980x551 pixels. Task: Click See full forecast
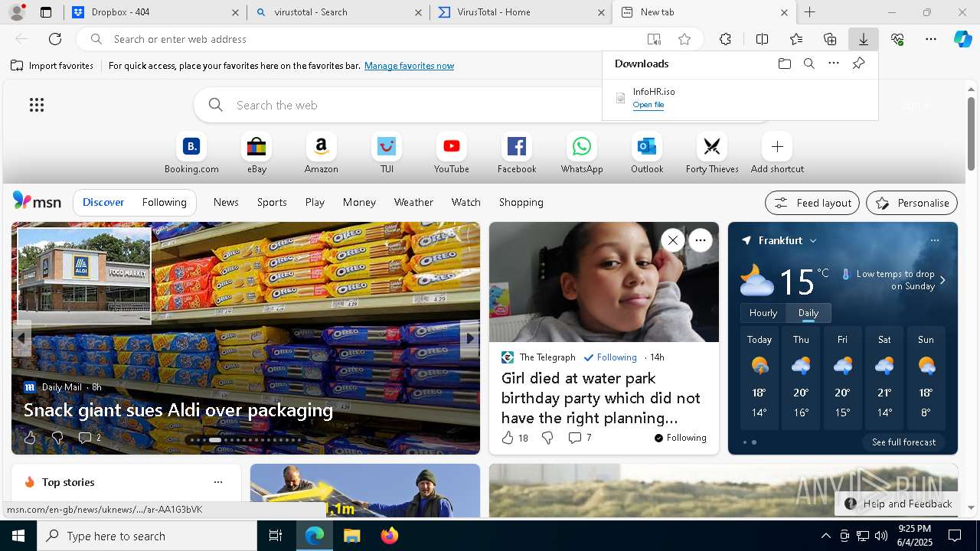(x=903, y=442)
